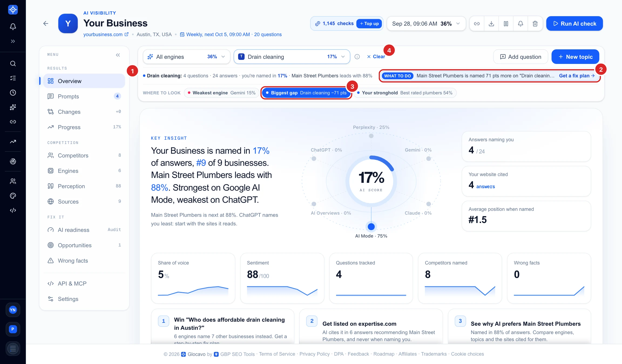Open the Drain cleaning topic dropdown

click(292, 57)
